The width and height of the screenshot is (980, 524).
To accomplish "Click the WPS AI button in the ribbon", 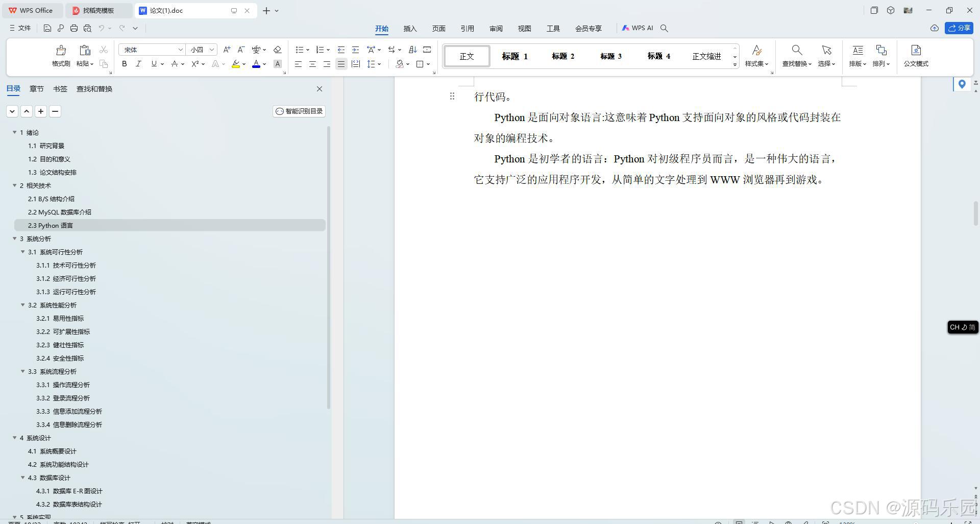I will click(x=637, y=28).
